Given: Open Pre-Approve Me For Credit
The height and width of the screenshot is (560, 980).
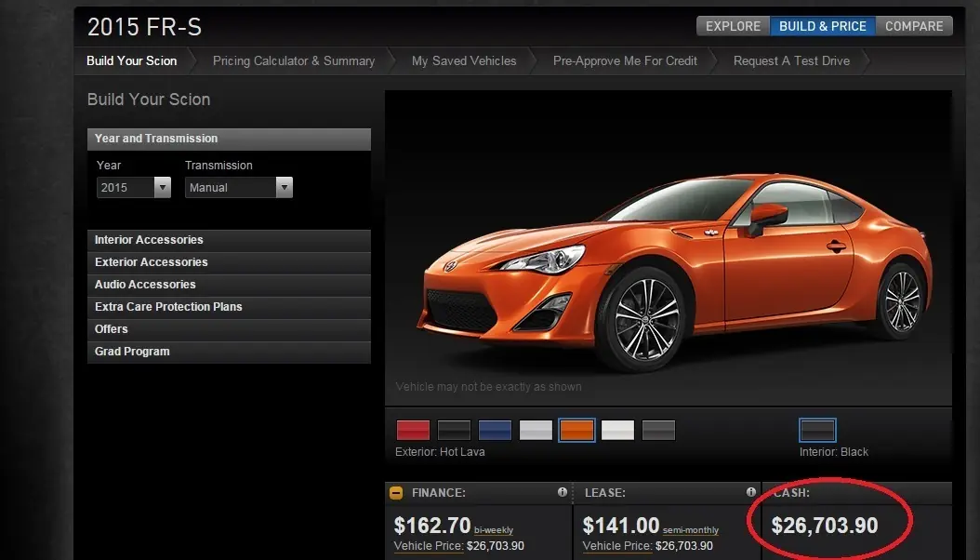Looking at the screenshot, I should tap(625, 60).
